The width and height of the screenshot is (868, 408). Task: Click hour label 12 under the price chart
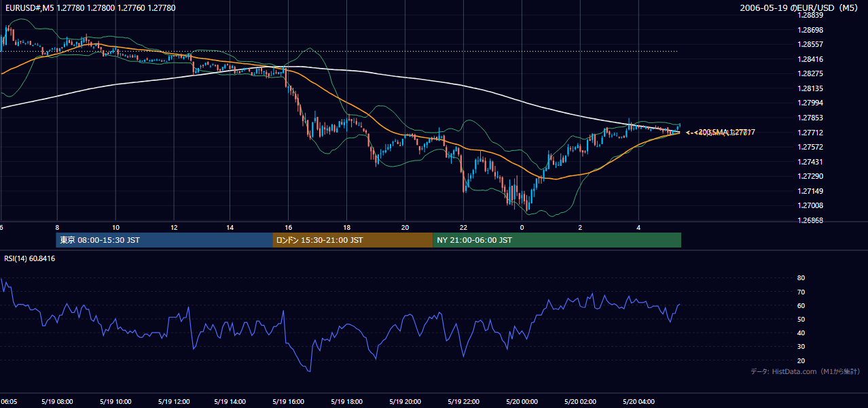[x=174, y=227]
